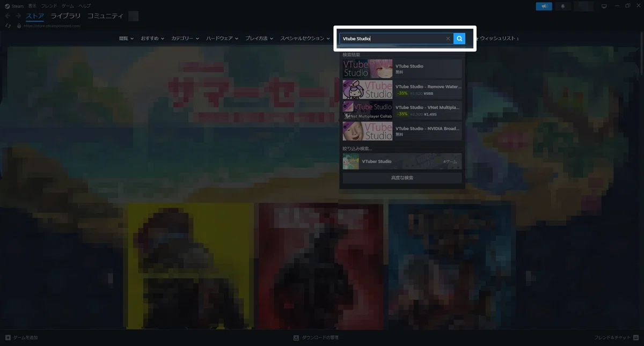Screen dimensions: 644x346
Task: Open the VTuber Studio narrowed search entry
Action: (x=402, y=161)
